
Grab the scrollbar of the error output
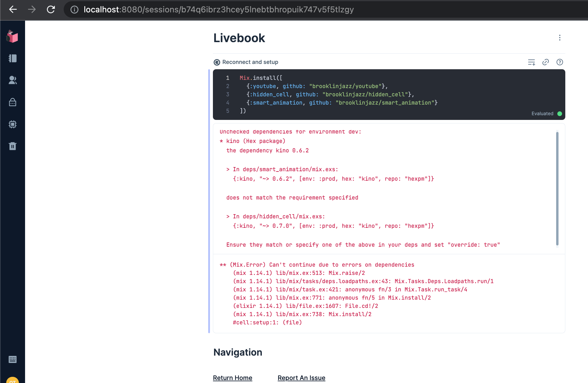click(557, 189)
